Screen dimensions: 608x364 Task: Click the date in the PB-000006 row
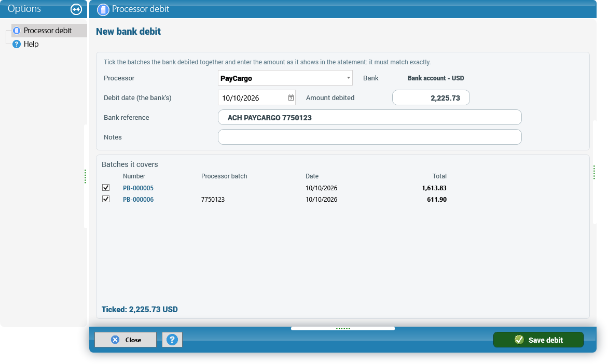pyautogui.click(x=322, y=200)
